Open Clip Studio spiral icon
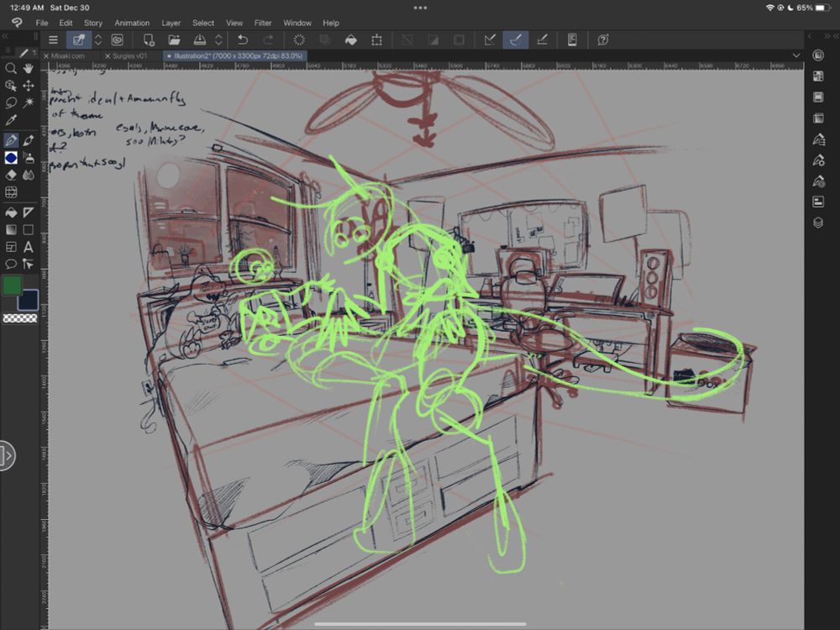The height and width of the screenshot is (630, 840). tap(118, 39)
